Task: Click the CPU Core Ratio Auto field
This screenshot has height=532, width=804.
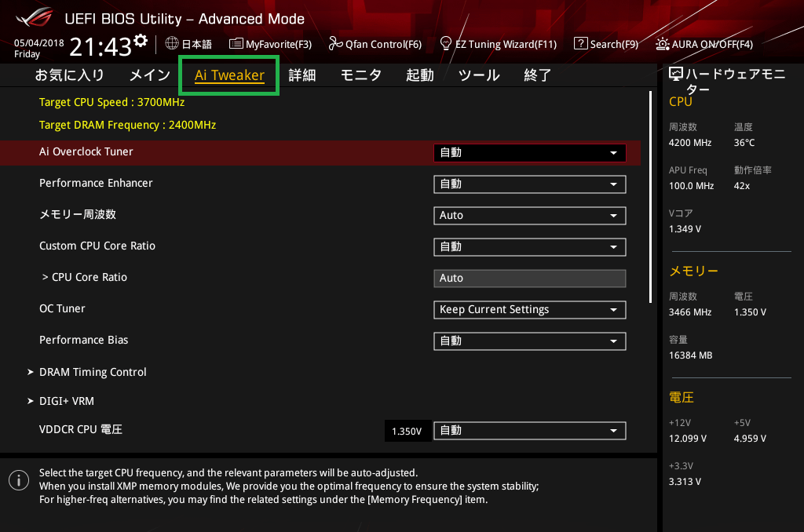Action: point(529,279)
